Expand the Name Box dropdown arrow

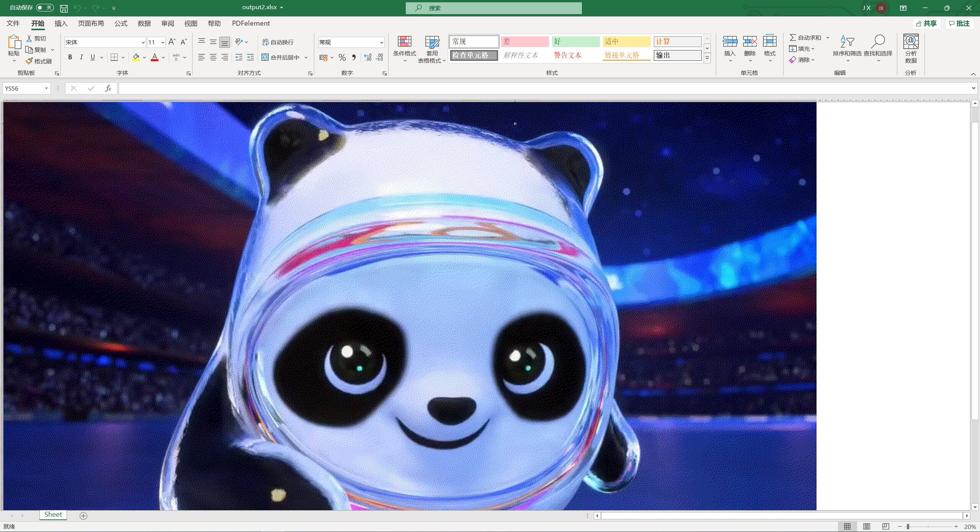click(46, 88)
